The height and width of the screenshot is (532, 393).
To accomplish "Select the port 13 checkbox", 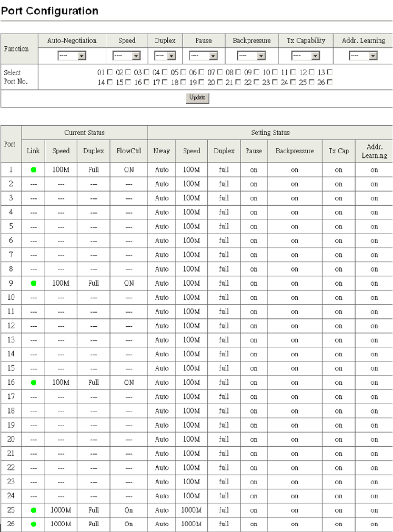I will pos(329,72).
